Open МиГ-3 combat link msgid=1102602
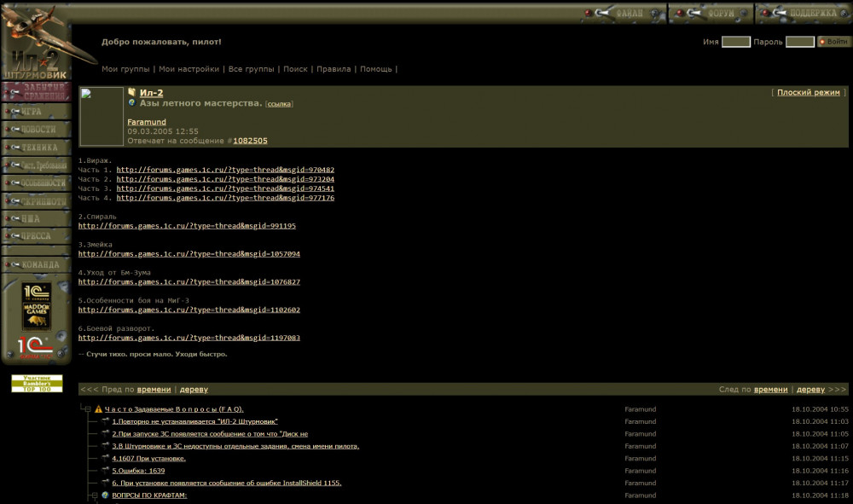The width and height of the screenshot is (853, 504). (189, 310)
